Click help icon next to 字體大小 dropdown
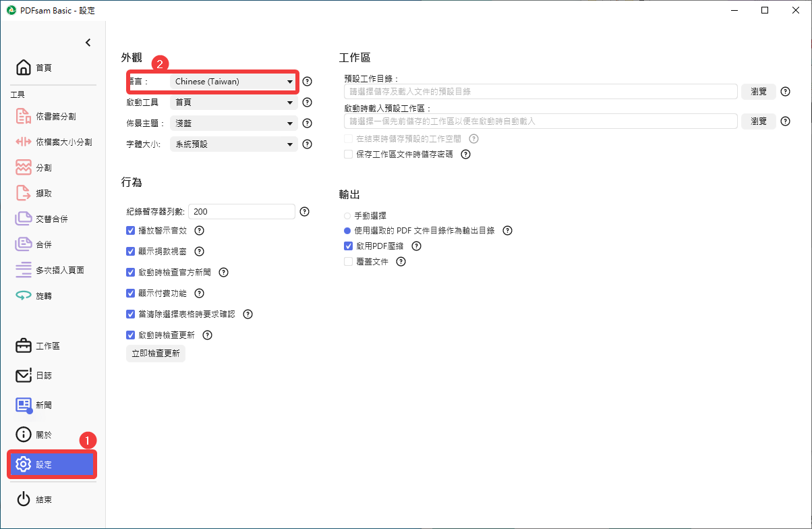The image size is (812, 529). point(308,144)
